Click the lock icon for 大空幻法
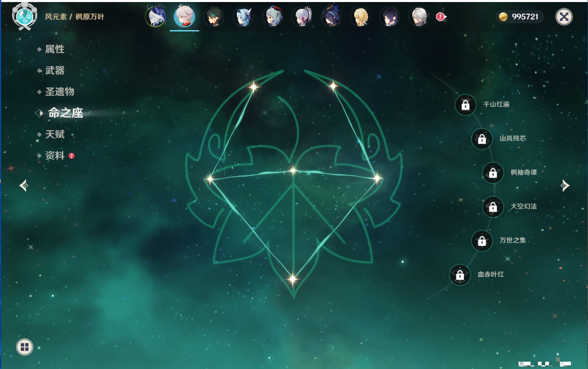This screenshot has width=588, height=369. click(493, 207)
